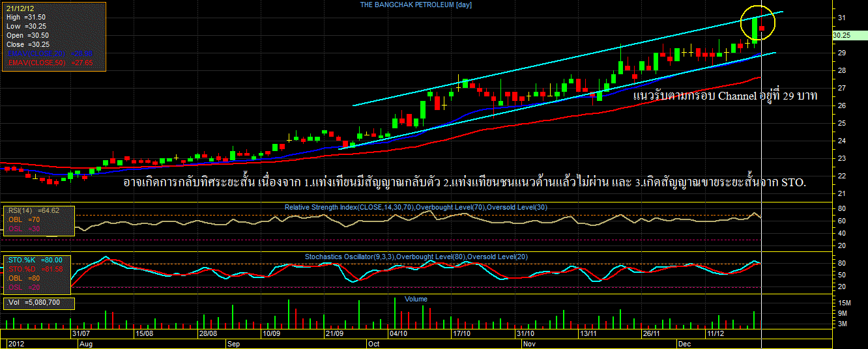The height and width of the screenshot is (349, 868).
Task: Select the 'OSL =30' line in the RSI legend
Action: pyautogui.click(x=23, y=229)
